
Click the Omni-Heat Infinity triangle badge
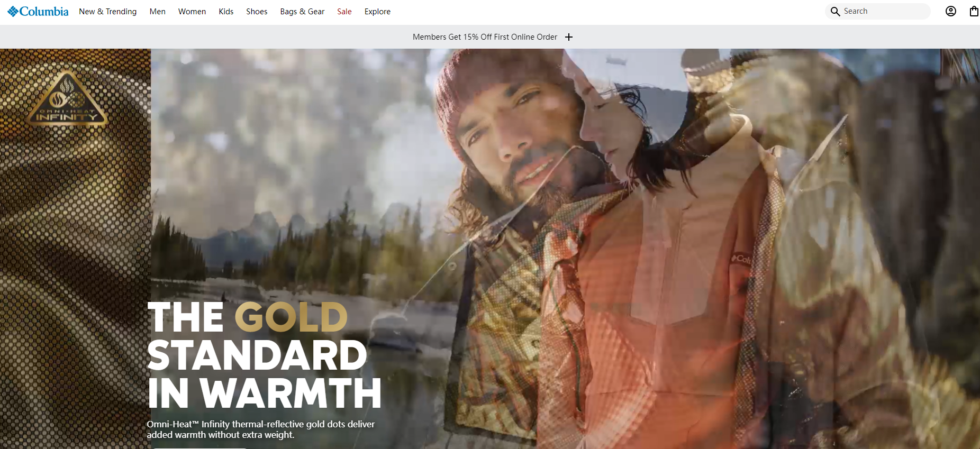(x=67, y=100)
